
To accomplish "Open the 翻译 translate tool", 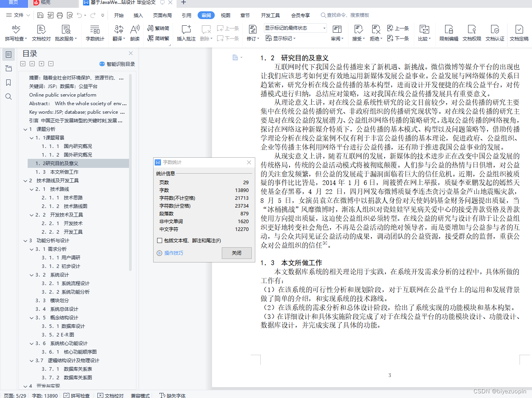I will pos(119,33).
